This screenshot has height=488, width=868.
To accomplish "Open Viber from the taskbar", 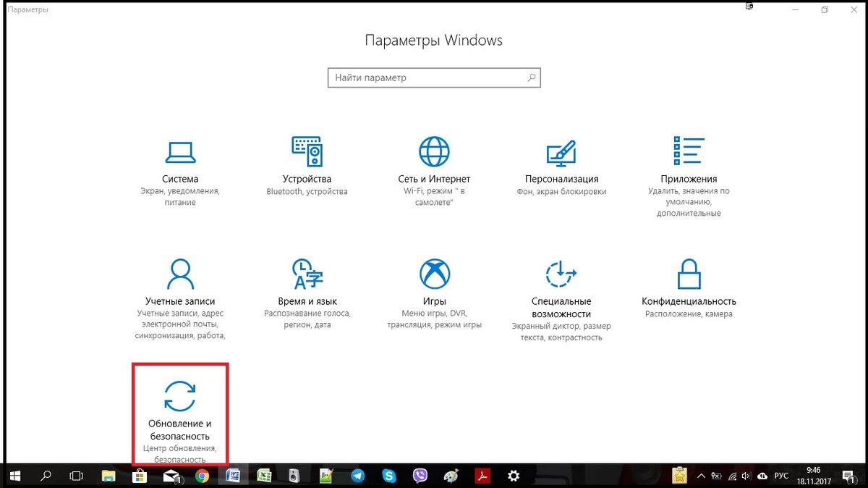I will click(x=420, y=476).
